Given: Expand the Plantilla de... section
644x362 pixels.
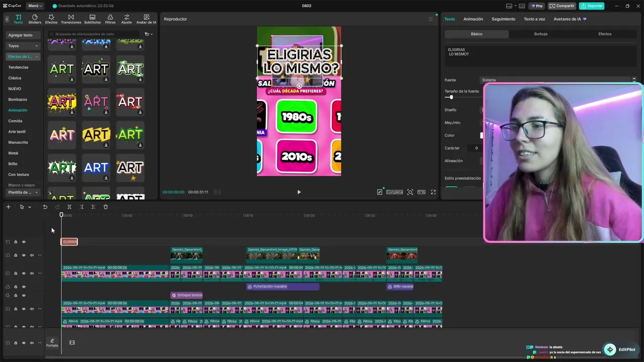Looking at the screenshot, I should coord(23,192).
